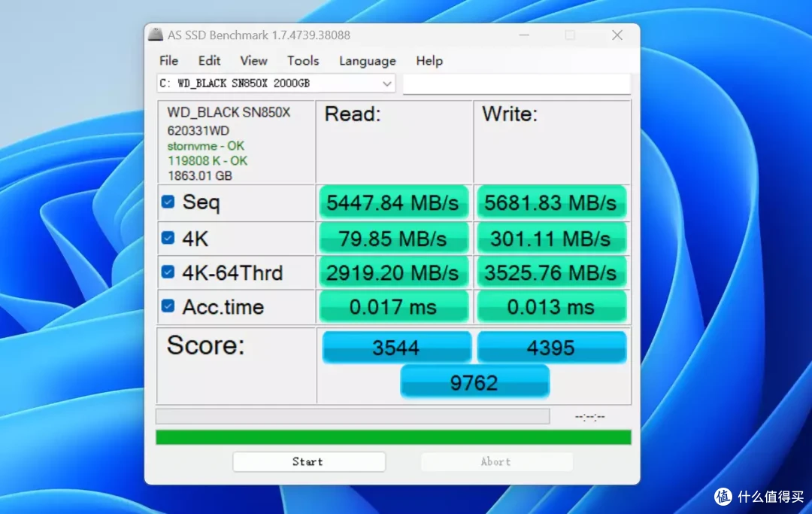Click the Start button
The image size is (812, 514).
point(309,461)
